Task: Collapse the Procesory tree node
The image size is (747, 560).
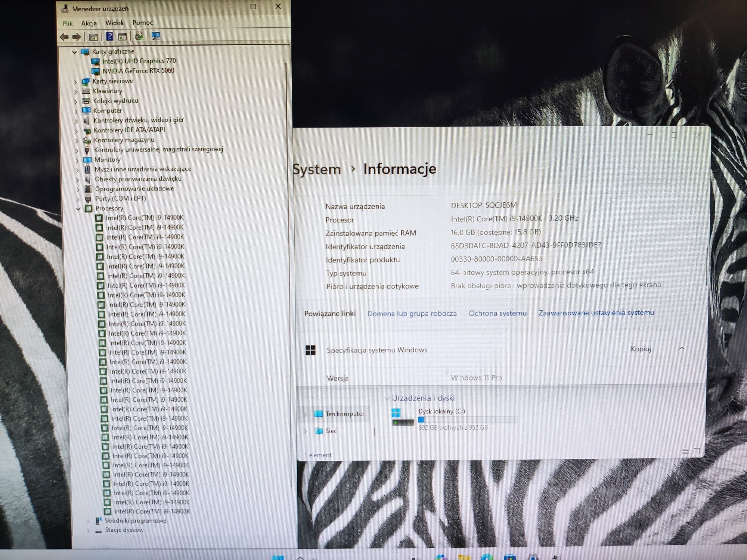Action: [x=78, y=209]
